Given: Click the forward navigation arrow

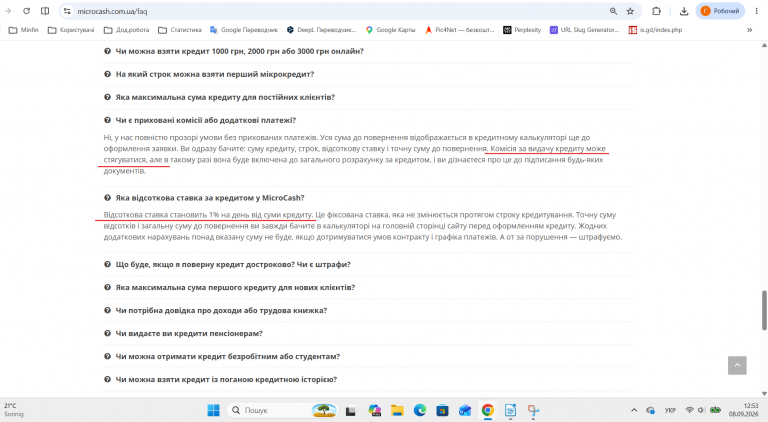Looking at the screenshot, I should point(8,11).
